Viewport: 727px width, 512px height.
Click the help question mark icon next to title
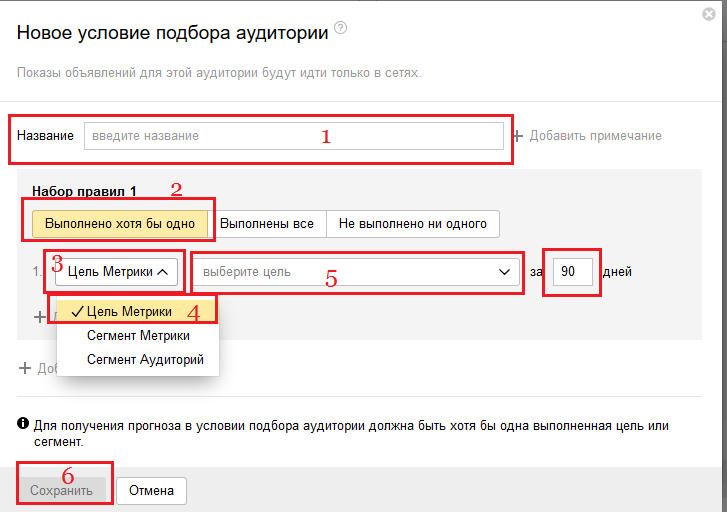340,28
